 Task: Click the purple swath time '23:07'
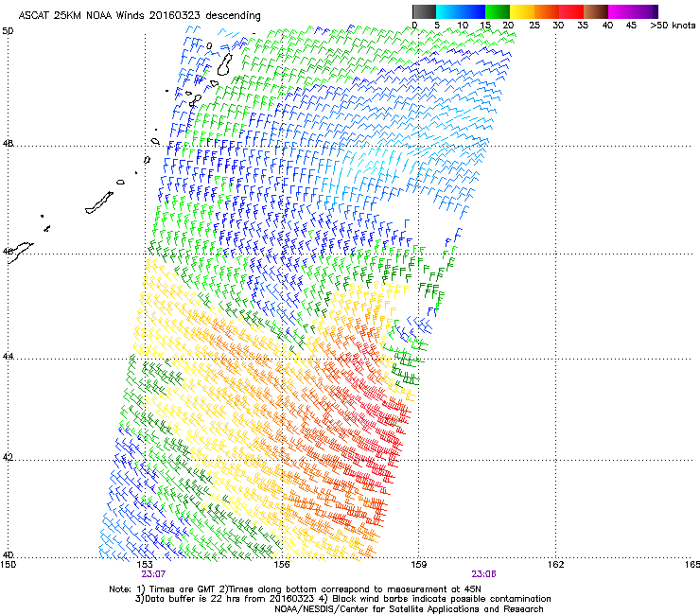153,574
